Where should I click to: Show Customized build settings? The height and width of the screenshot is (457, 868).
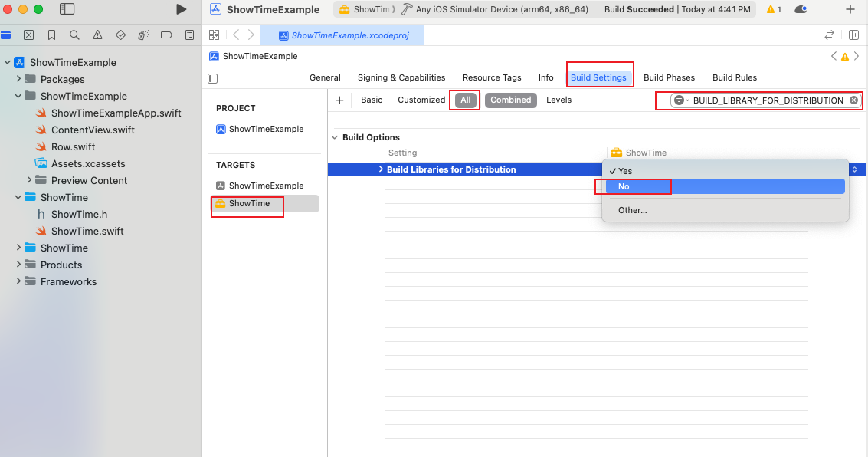421,100
